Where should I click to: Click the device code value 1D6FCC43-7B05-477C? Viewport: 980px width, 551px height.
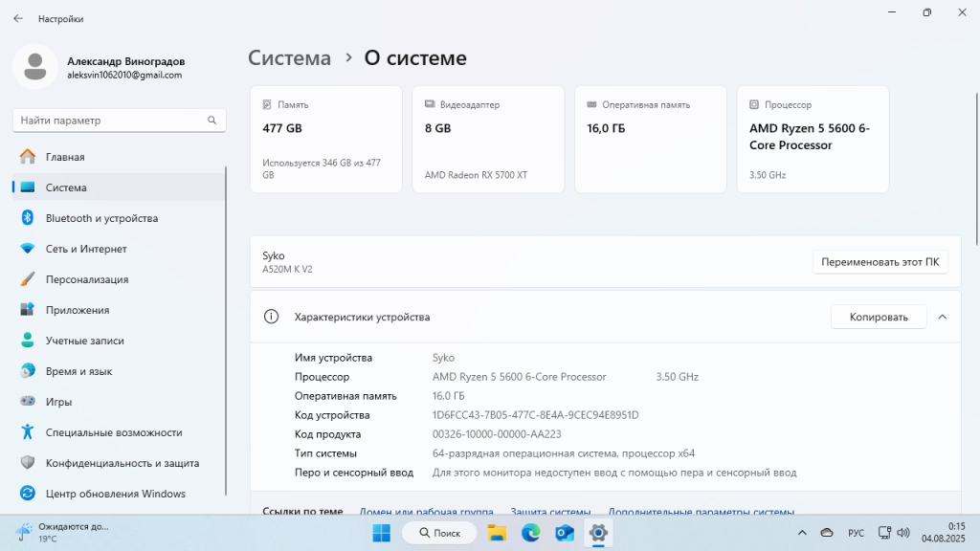(536, 415)
